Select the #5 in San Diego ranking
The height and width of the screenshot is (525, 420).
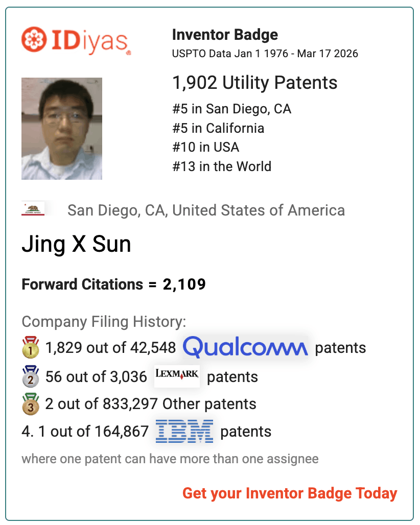pos(232,109)
